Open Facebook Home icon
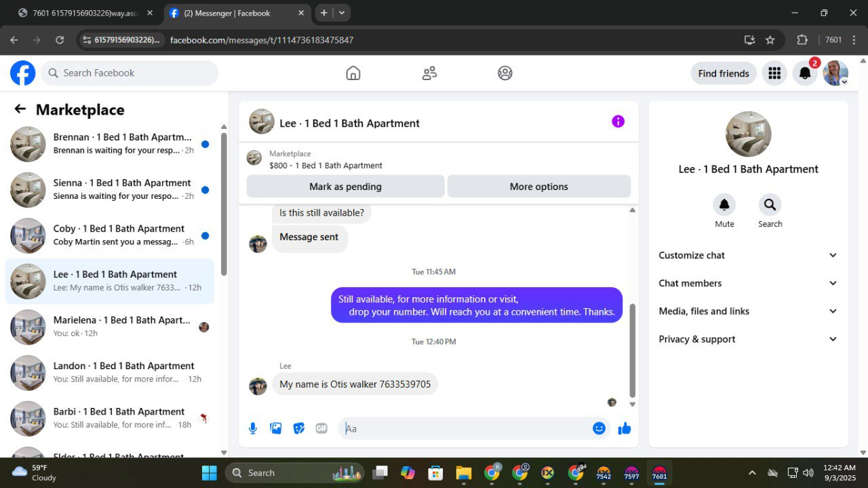 click(353, 73)
